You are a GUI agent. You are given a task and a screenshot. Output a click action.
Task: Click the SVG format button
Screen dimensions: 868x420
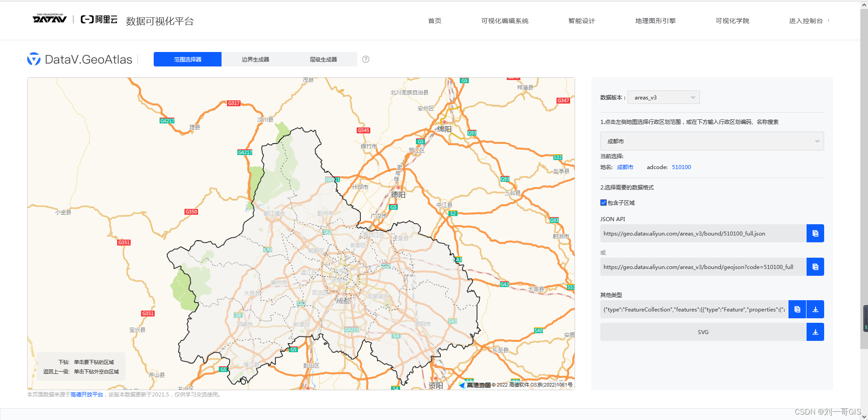703,332
